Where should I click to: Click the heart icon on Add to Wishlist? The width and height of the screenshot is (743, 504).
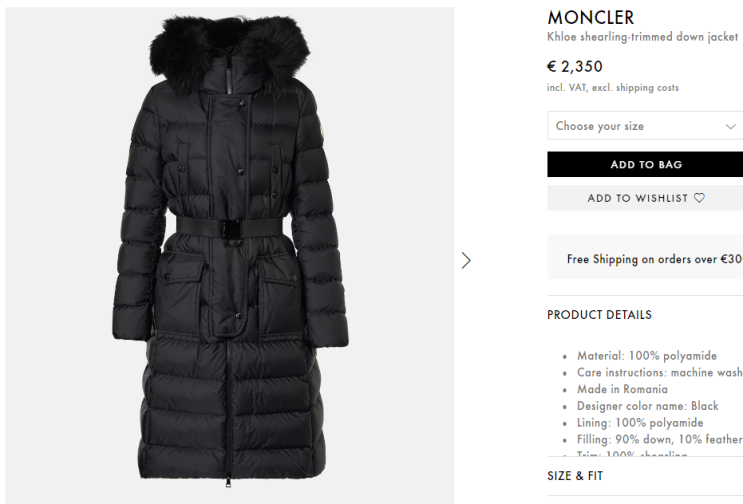pyautogui.click(x=699, y=198)
